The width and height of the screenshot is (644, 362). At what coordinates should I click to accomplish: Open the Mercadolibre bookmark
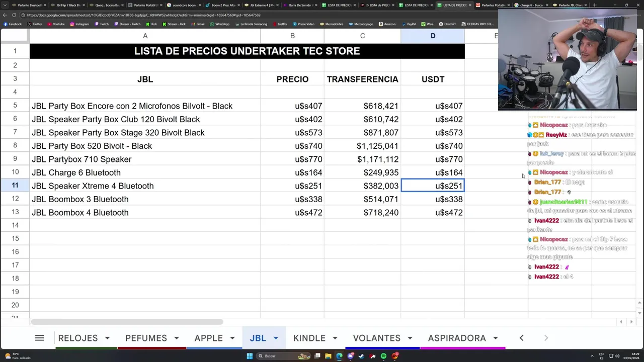pos(331,24)
